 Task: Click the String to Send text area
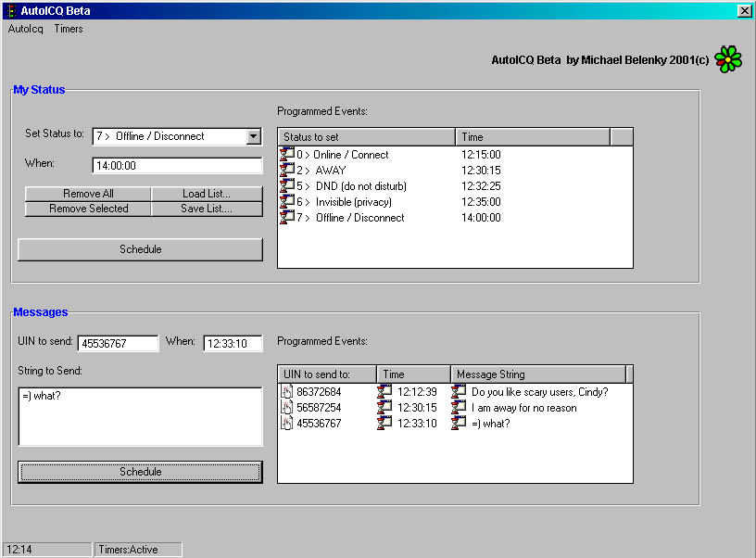point(140,416)
